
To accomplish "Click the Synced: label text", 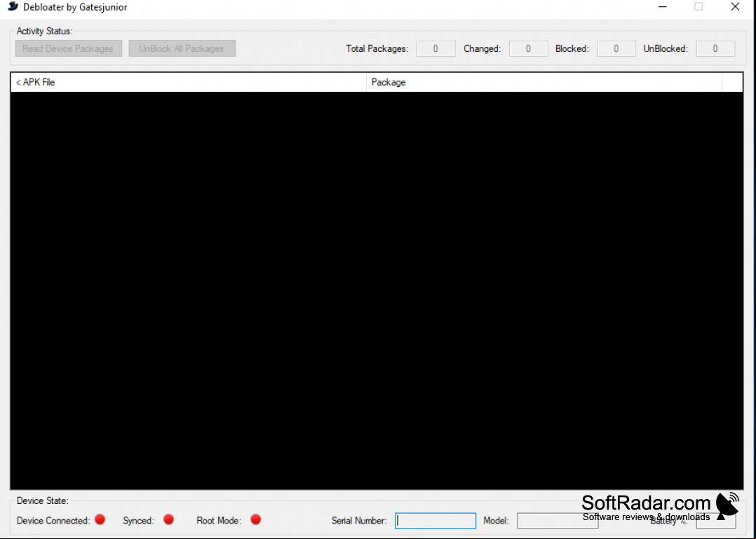I will [138, 521].
